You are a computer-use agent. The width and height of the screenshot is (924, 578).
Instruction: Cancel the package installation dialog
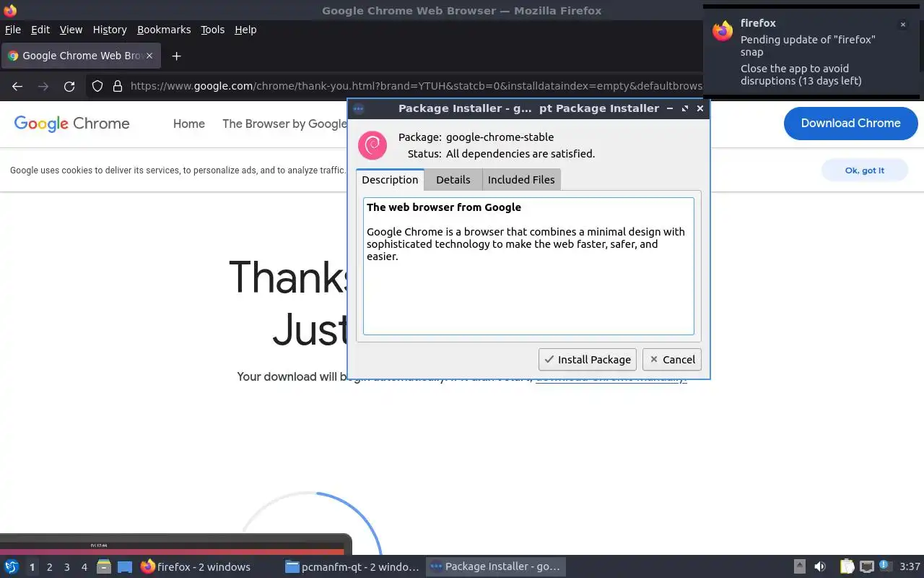[672, 360]
